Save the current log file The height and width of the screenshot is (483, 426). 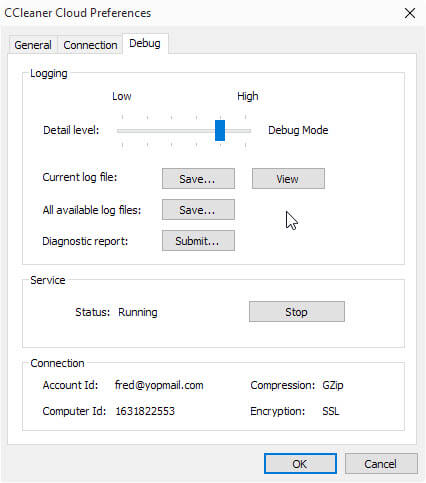point(198,179)
